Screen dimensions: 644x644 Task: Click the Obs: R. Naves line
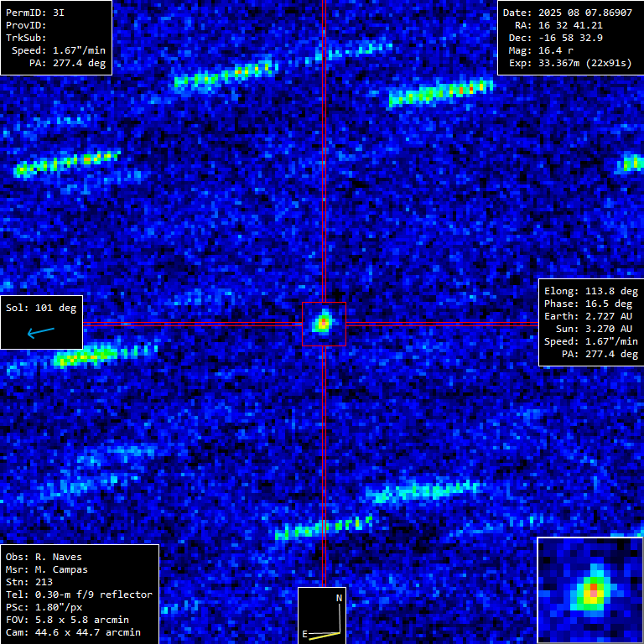pyautogui.click(x=44, y=557)
